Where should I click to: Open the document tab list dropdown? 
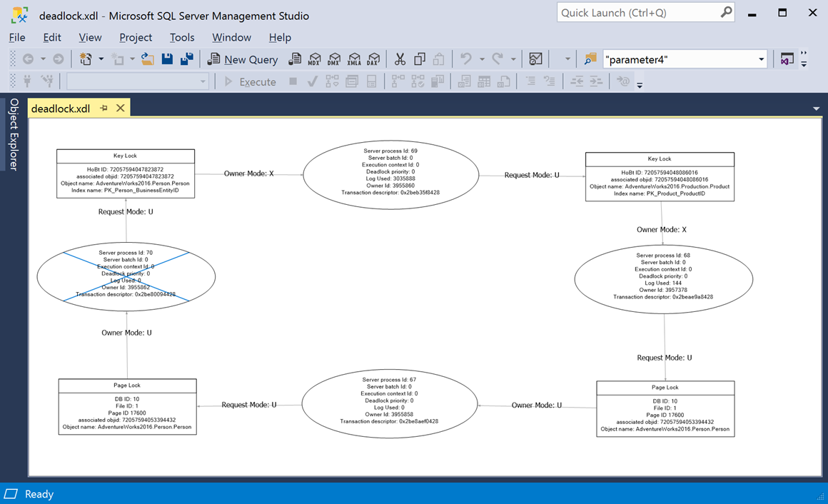click(x=816, y=109)
